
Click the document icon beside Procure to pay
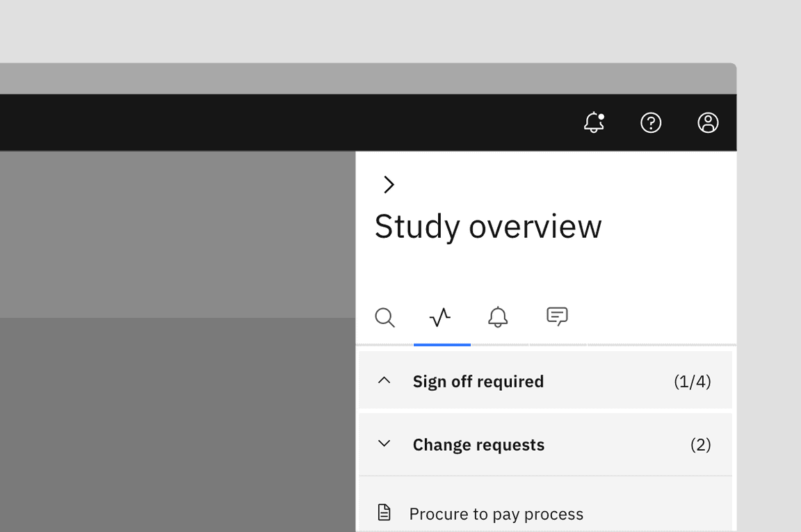pyautogui.click(x=384, y=513)
